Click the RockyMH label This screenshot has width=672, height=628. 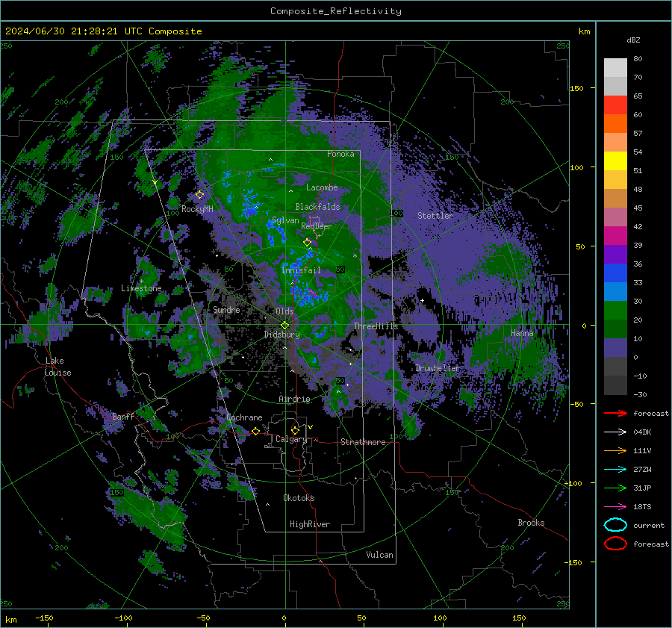point(197,209)
